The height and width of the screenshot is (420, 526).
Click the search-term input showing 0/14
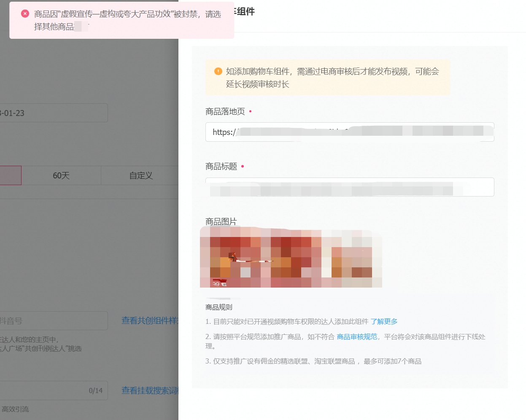point(54,391)
